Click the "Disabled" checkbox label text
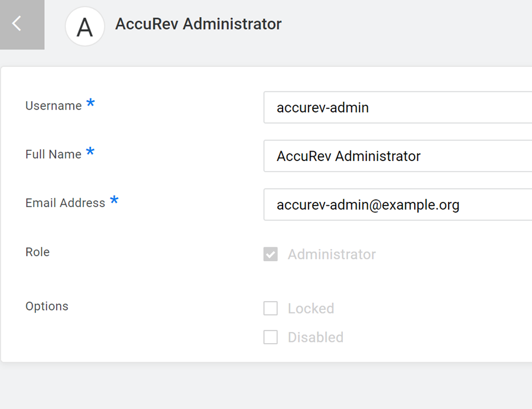This screenshot has width=532, height=409. [x=316, y=337]
